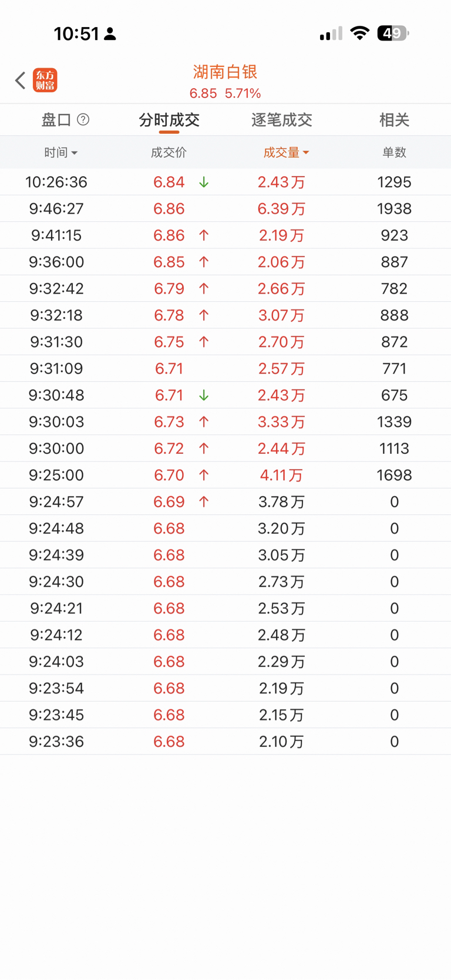Select the 9:25:00 trade row

[x=225, y=475]
